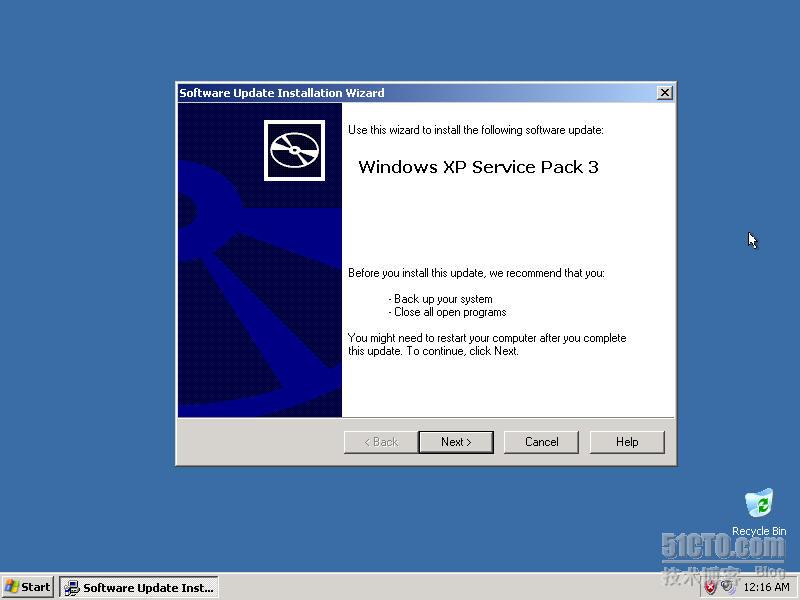Viewport: 800px width, 600px height.
Task: Click the Next button in the wizard
Action: [x=456, y=442]
